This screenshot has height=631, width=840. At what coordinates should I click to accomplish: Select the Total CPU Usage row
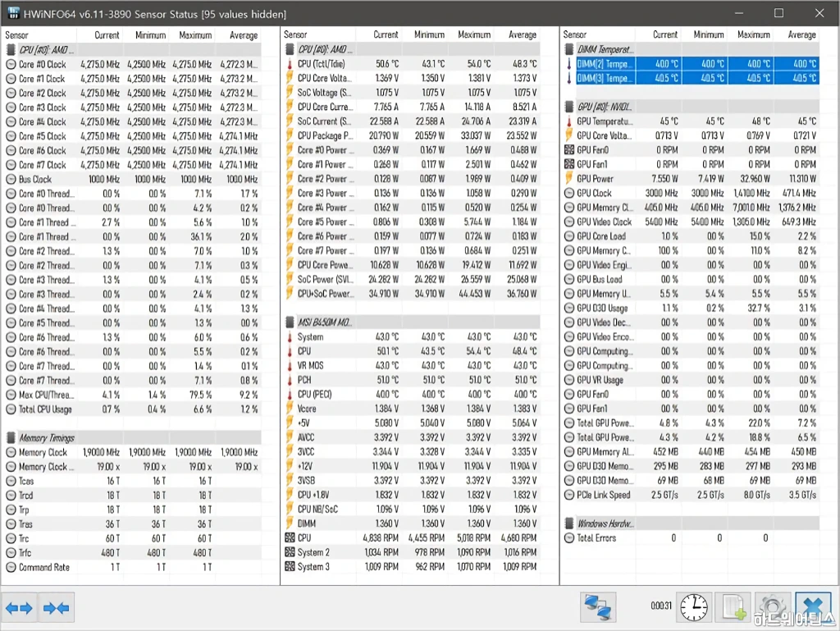[x=46, y=409]
